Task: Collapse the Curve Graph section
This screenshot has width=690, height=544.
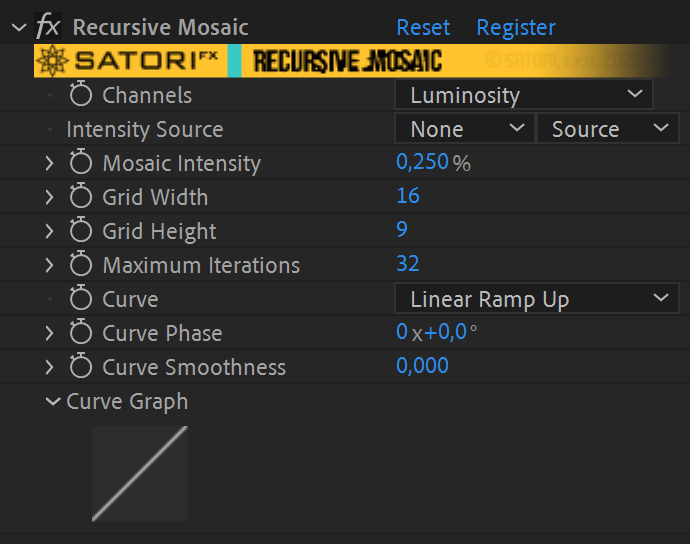Action: pyautogui.click(x=53, y=401)
